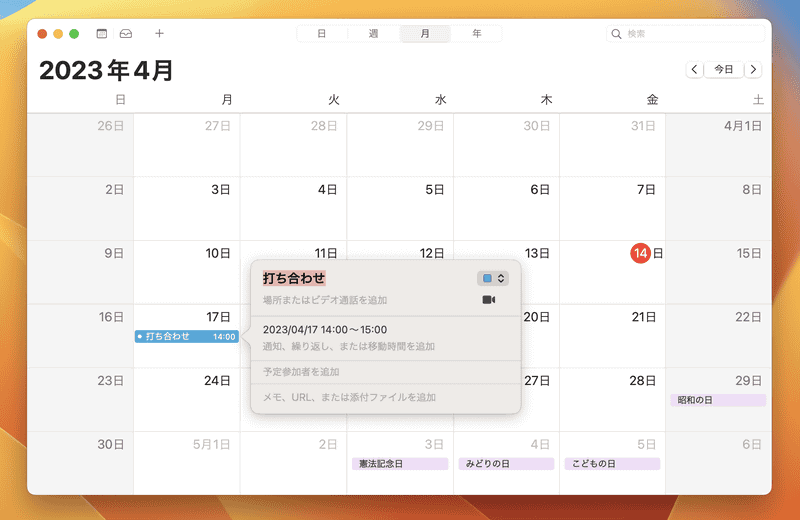
Task: Click the 23日 Sunday date cell
Action: (x=81, y=400)
